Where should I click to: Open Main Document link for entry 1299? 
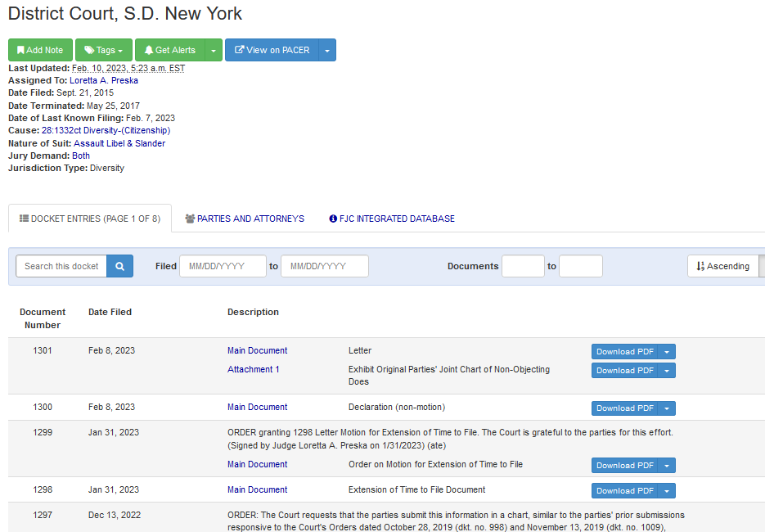tap(257, 464)
